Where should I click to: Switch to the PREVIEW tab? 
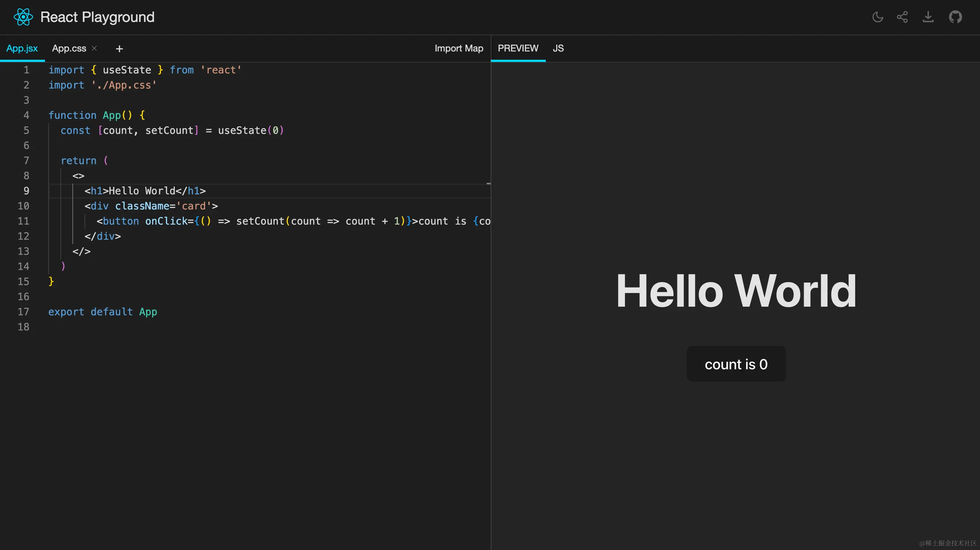click(x=518, y=48)
